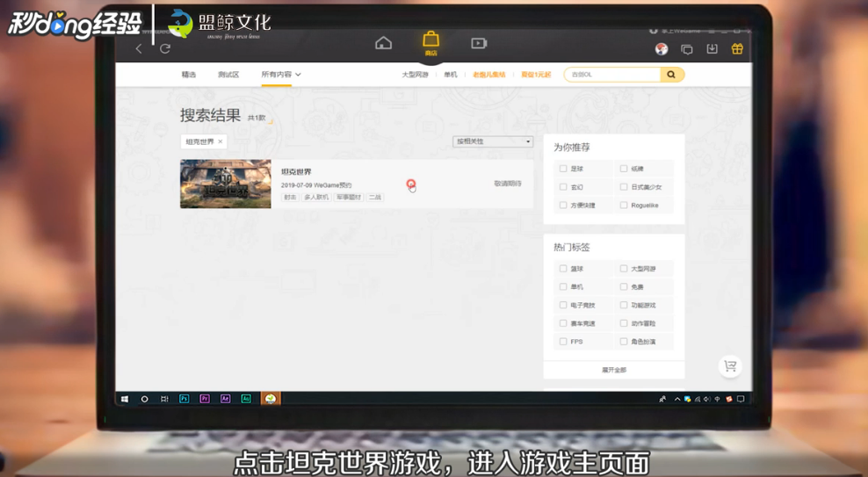Launch Audition from taskbar

[x=246, y=399]
